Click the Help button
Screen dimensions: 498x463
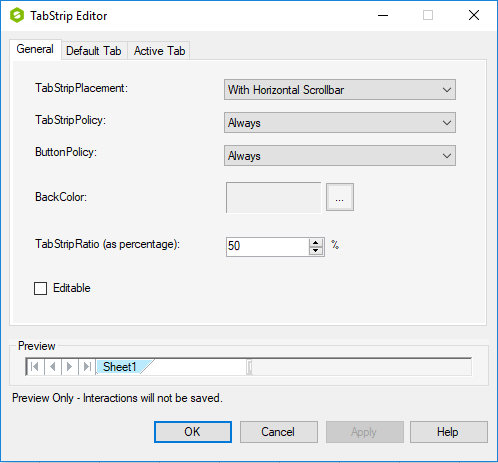click(448, 432)
